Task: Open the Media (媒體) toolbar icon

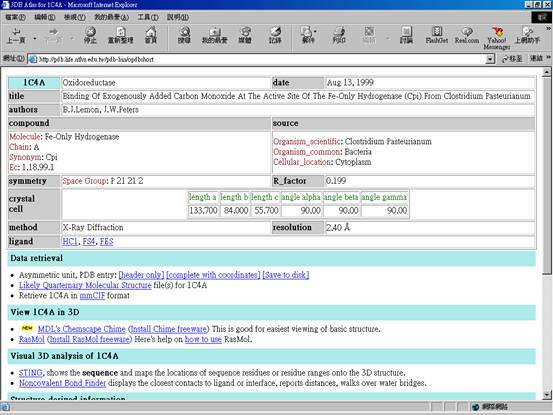Action: (x=245, y=35)
